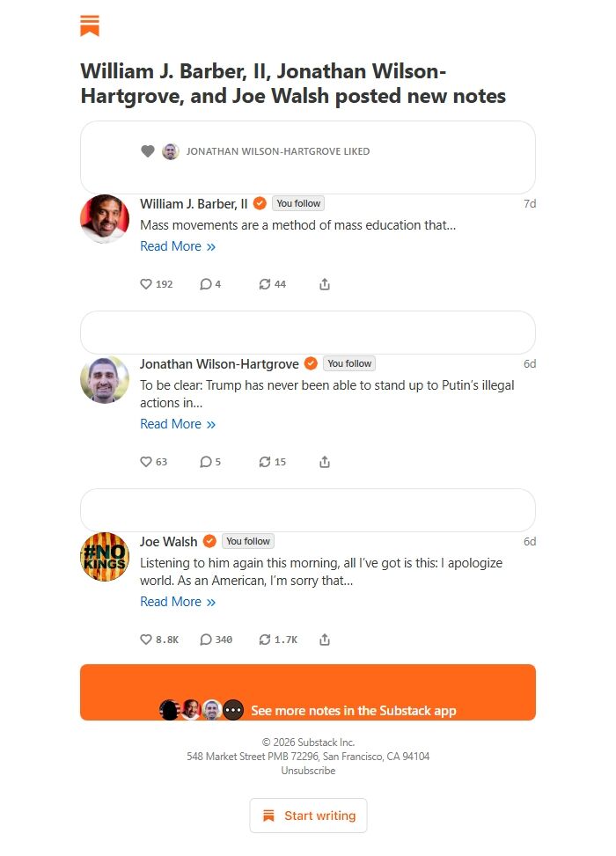Expand Read More on Jonathan Wilson-Hartgrove's note
Screen dimensions: 616x856
coord(178,424)
